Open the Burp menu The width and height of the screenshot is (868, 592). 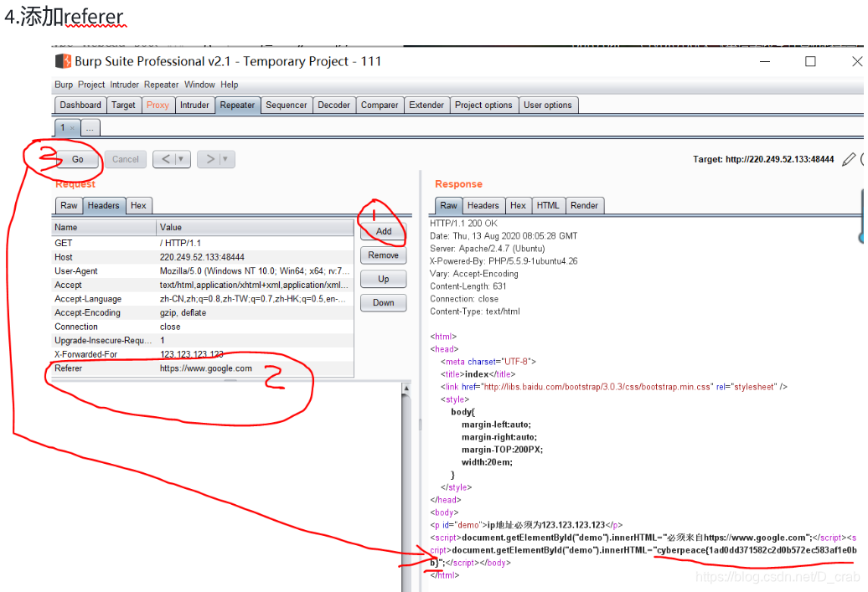click(x=64, y=85)
